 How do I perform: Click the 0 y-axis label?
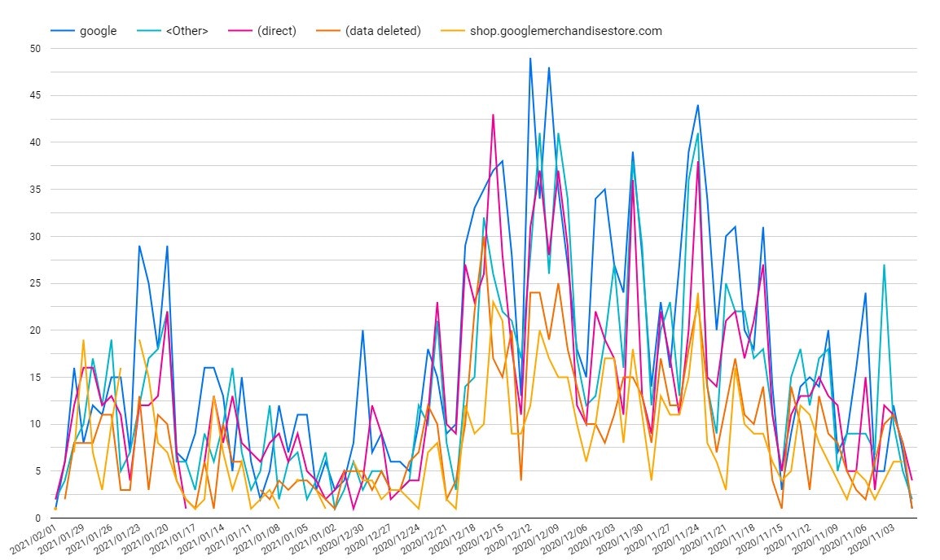[x=37, y=518]
